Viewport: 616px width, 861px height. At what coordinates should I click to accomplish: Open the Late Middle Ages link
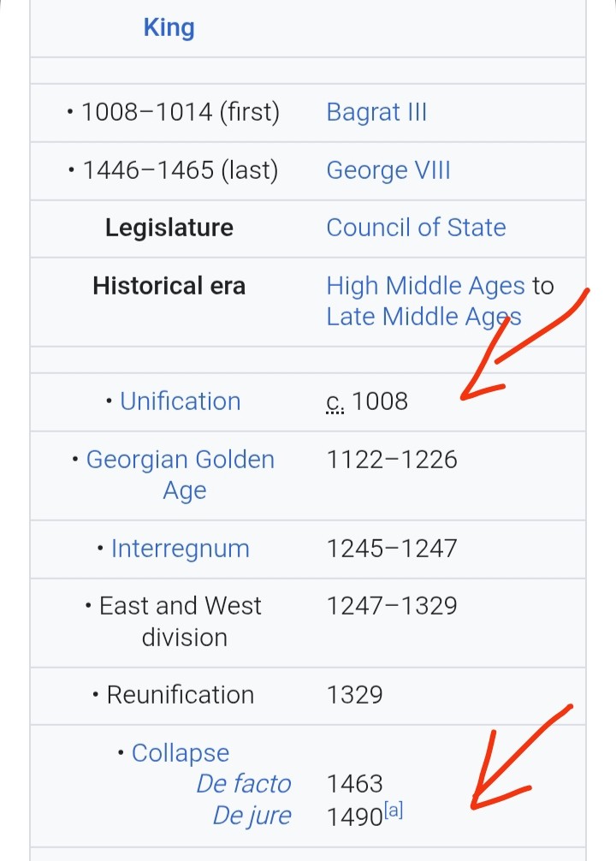coord(423,317)
